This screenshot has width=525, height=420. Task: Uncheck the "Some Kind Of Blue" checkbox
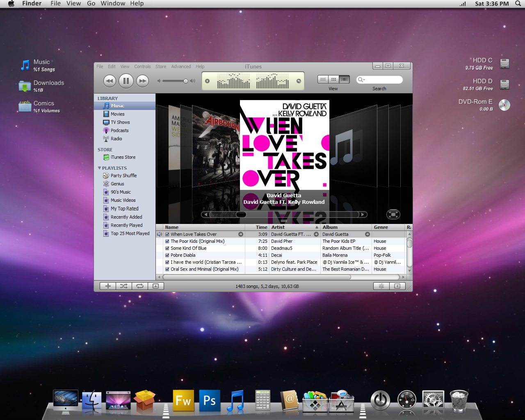pos(167,249)
